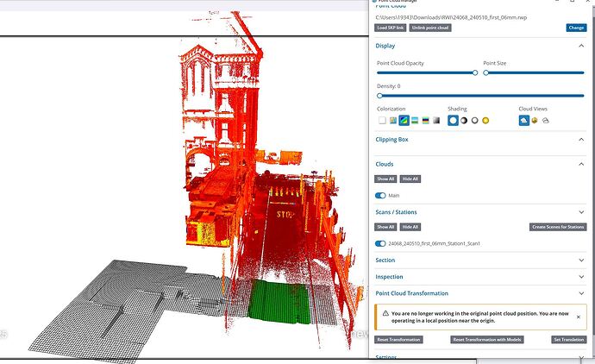Click the Cloud Views label
The width and height of the screenshot is (595, 364).
pos(533,109)
